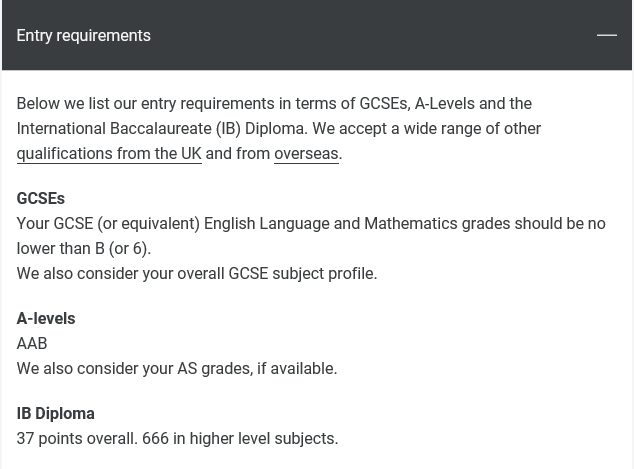Collapse the section using the minus icon
The width and height of the screenshot is (634, 469).
(x=607, y=36)
